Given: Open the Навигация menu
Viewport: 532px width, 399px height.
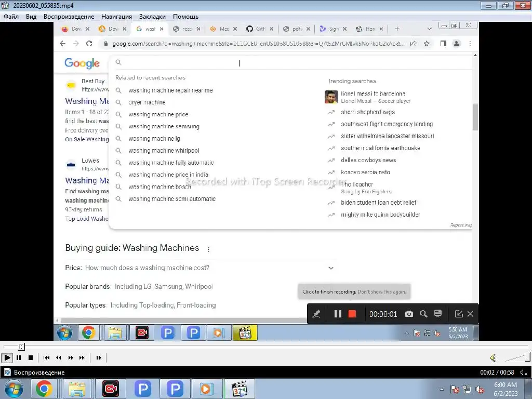Looking at the screenshot, I should (116, 16).
